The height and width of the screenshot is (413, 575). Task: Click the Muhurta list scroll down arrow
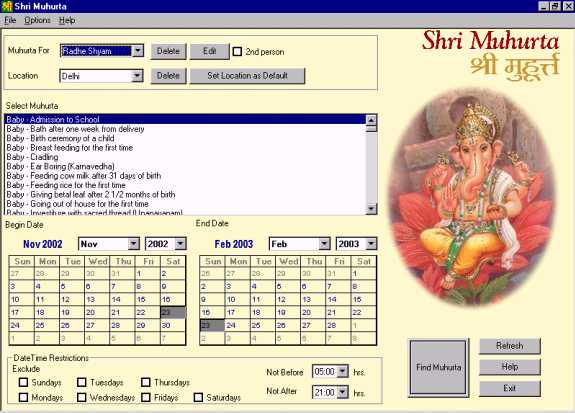click(371, 209)
